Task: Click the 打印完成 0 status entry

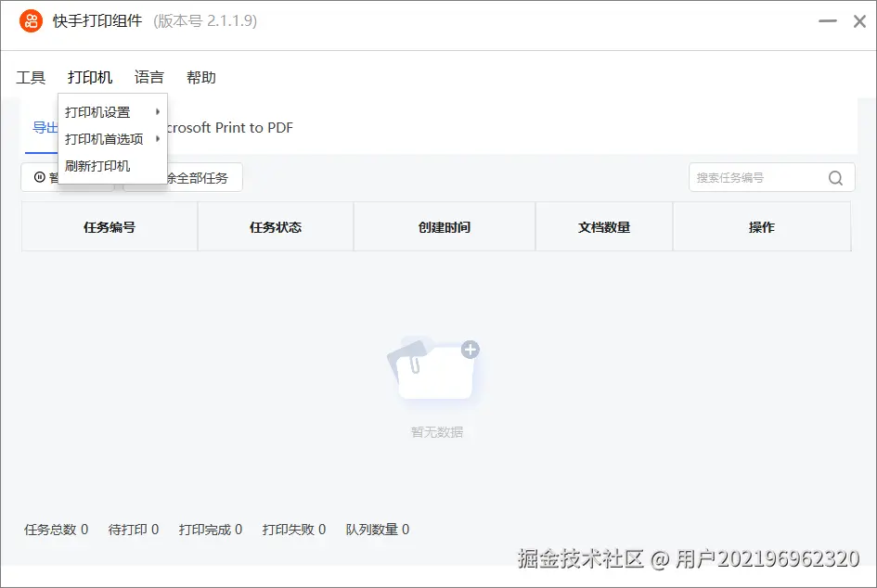Action: pos(211,530)
